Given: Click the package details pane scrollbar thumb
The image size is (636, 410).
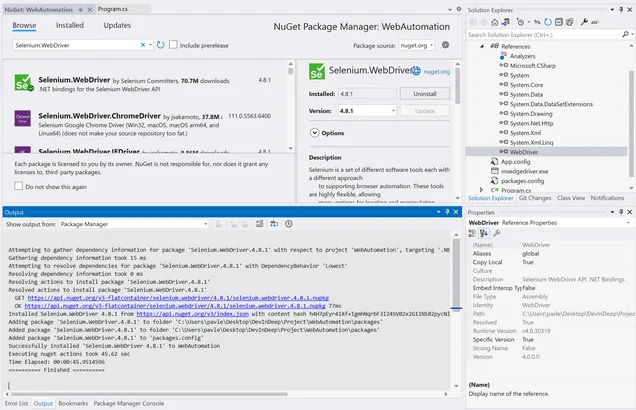Looking at the screenshot, I should (458, 86).
